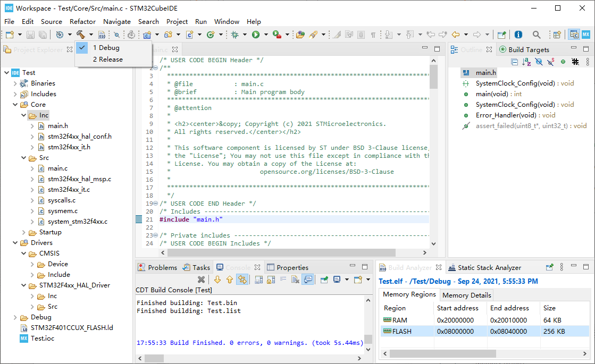Viewport: 595px width, 364px height.
Task: Toggle Word Wrap in Console toolbar
Action: pyautogui.click(x=283, y=280)
